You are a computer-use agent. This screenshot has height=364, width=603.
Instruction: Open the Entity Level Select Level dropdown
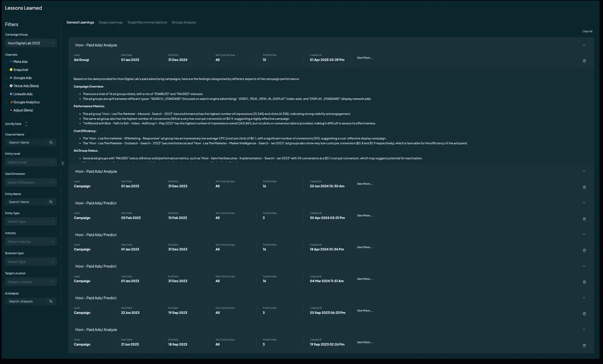31,162
